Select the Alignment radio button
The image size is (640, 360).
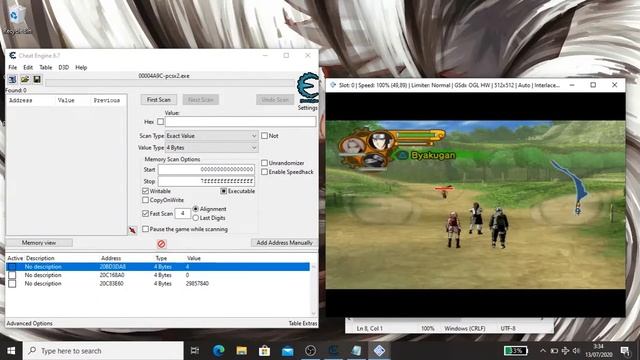pos(196,209)
